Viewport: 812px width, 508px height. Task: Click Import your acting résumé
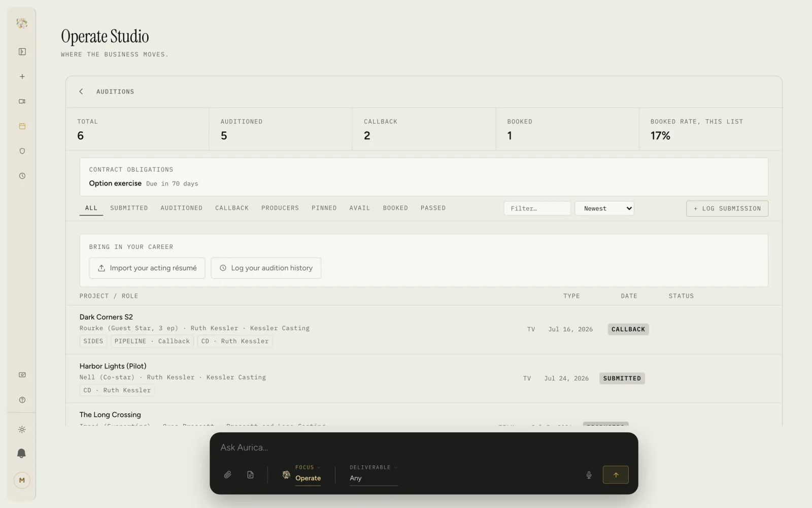click(147, 268)
